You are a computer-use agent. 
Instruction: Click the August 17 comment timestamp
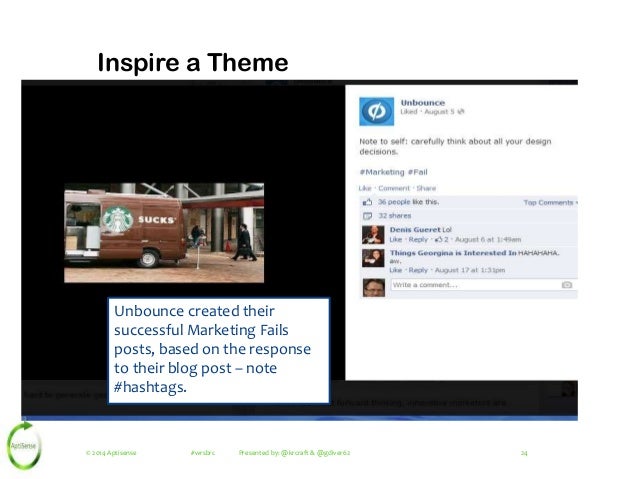pos(470,270)
